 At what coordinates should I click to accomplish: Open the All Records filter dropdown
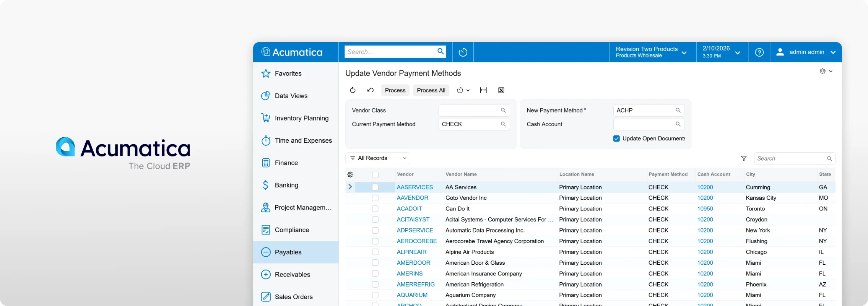(378, 158)
